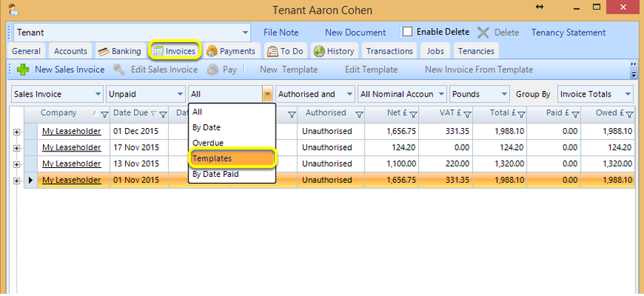The image size is (644, 296).
Task: Click the File Note button
Action: coord(281,32)
